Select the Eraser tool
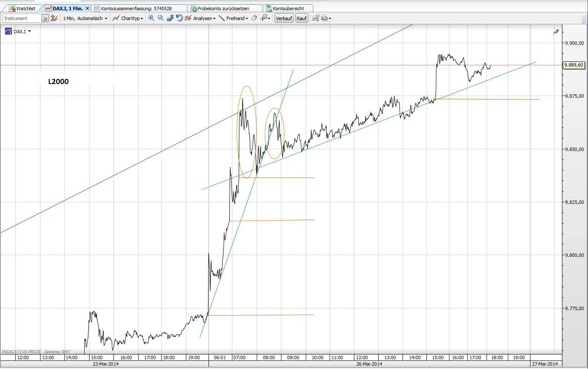 click(x=253, y=18)
